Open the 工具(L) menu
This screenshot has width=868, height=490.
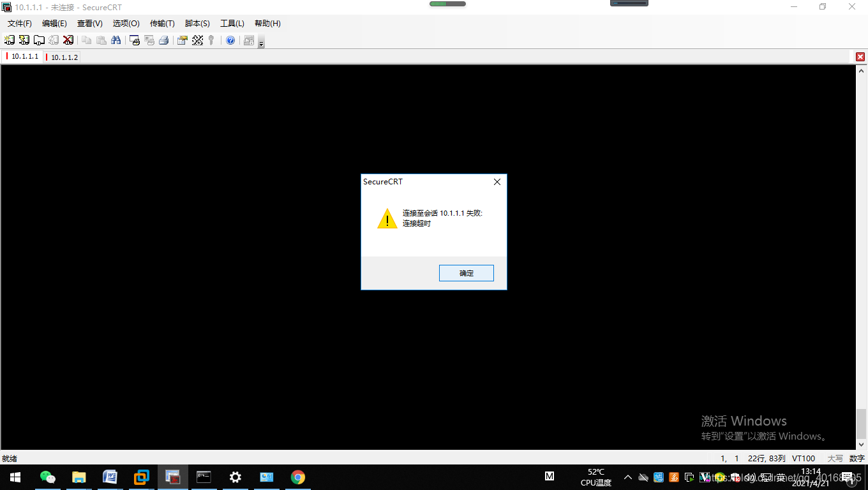point(232,24)
